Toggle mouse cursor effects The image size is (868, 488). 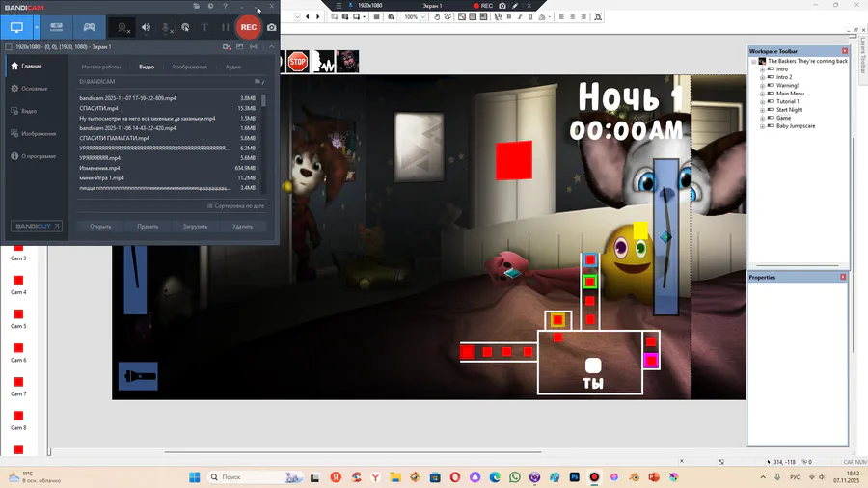[185, 27]
